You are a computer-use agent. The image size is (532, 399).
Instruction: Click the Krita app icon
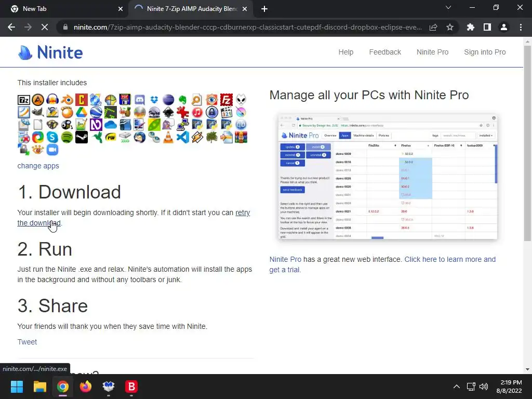click(x=241, y=112)
